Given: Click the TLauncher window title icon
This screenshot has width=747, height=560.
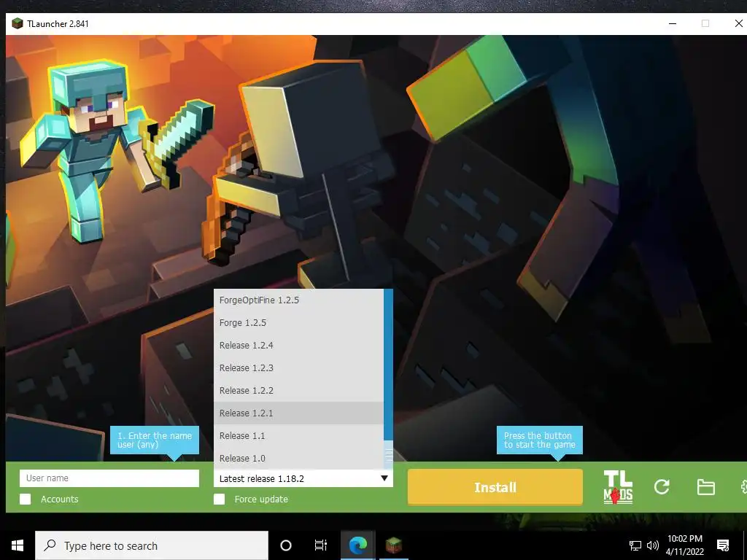Looking at the screenshot, I should coord(18,23).
